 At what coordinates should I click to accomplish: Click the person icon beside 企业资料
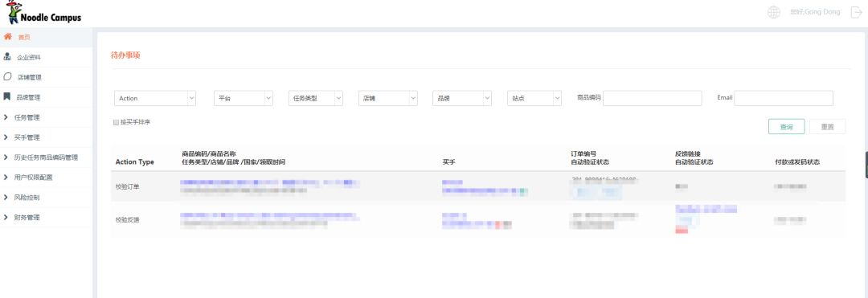[x=7, y=56]
